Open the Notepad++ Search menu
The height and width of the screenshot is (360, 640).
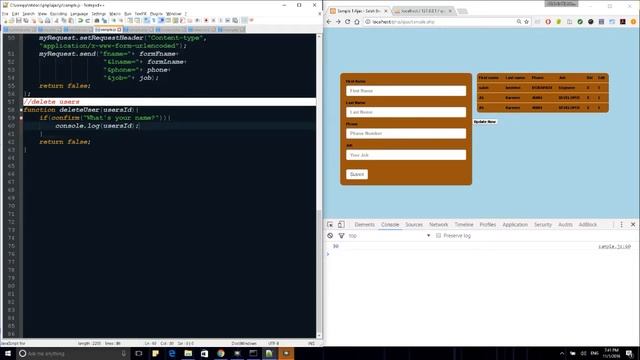28,13
